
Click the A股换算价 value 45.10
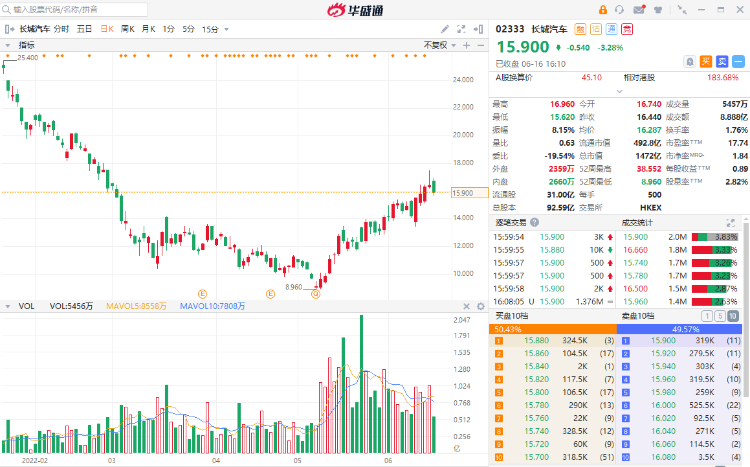[x=592, y=78]
